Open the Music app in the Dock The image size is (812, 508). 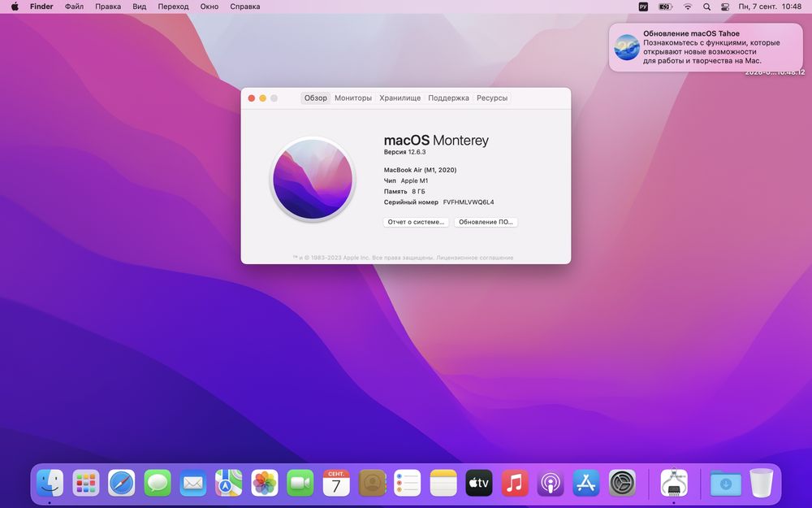[515, 483]
